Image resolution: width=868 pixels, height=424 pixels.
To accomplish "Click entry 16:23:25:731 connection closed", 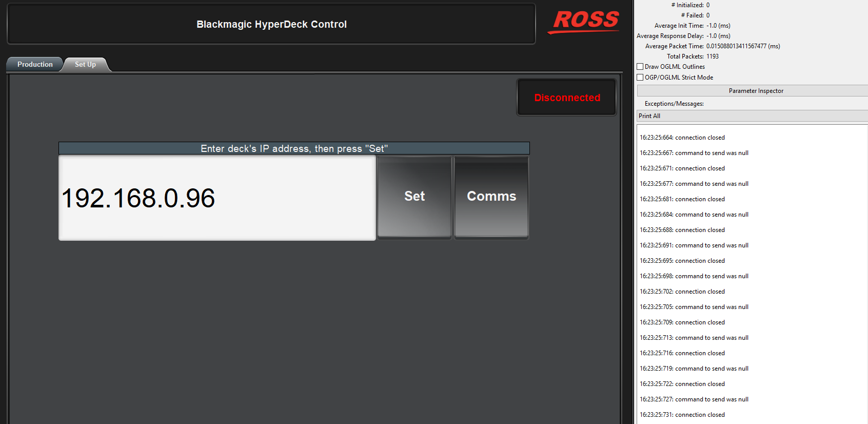I will click(682, 415).
